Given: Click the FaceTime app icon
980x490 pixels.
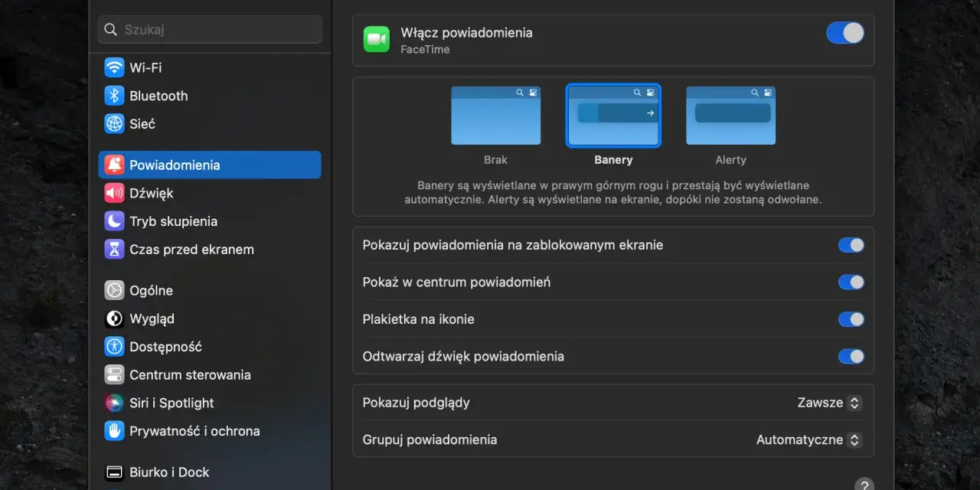Looking at the screenshot, I should click(376, 39).
